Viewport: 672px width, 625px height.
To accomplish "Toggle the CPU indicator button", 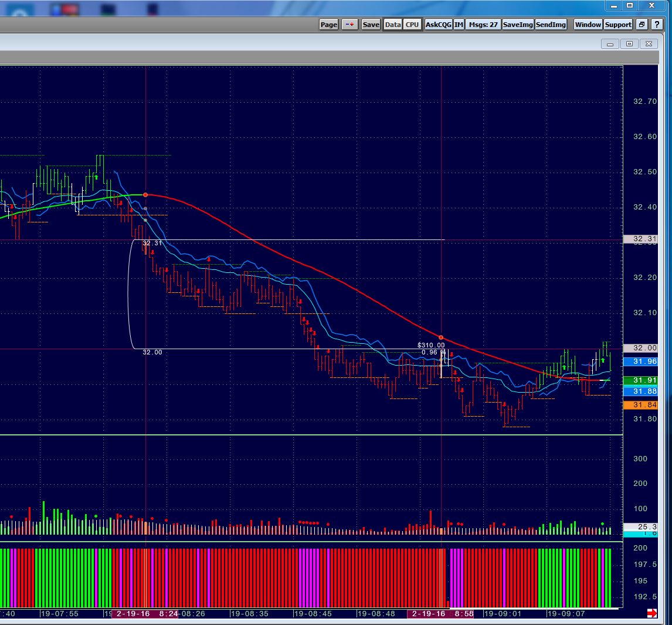I will (412, 25).
